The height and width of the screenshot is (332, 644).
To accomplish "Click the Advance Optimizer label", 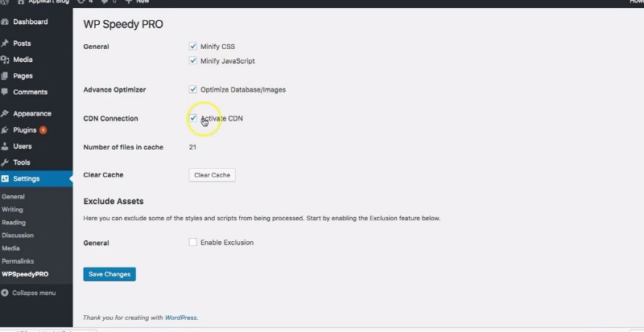I will click(114, 90).
